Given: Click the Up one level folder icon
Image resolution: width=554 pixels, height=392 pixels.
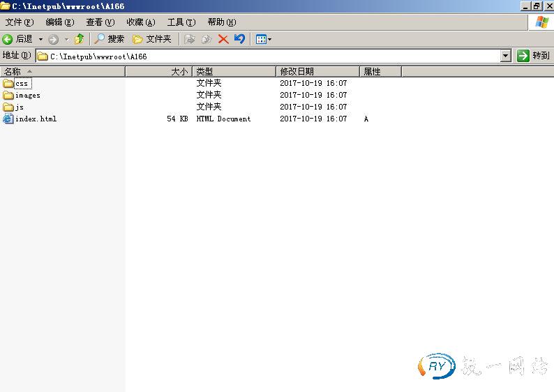Looking at the screenshot, I should point(80,39).
